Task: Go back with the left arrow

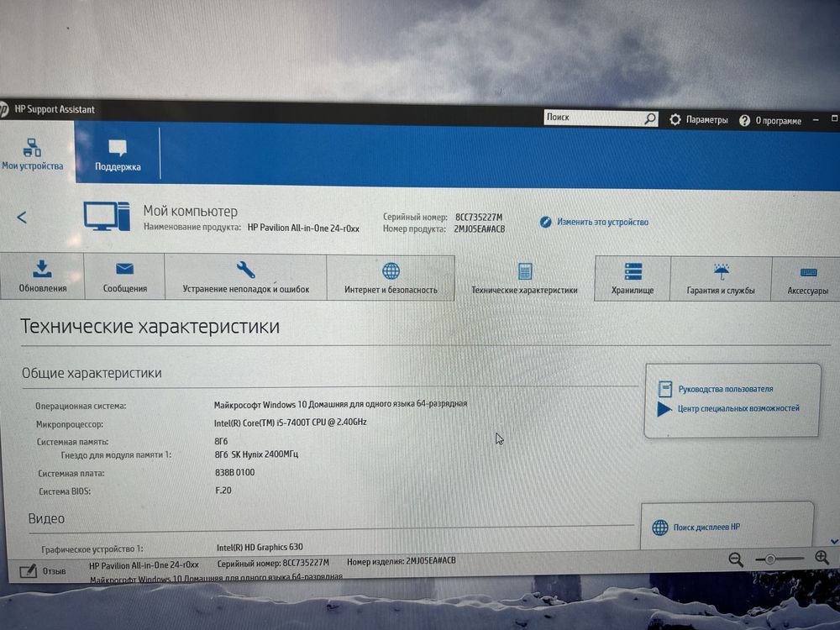Action: 22,217
